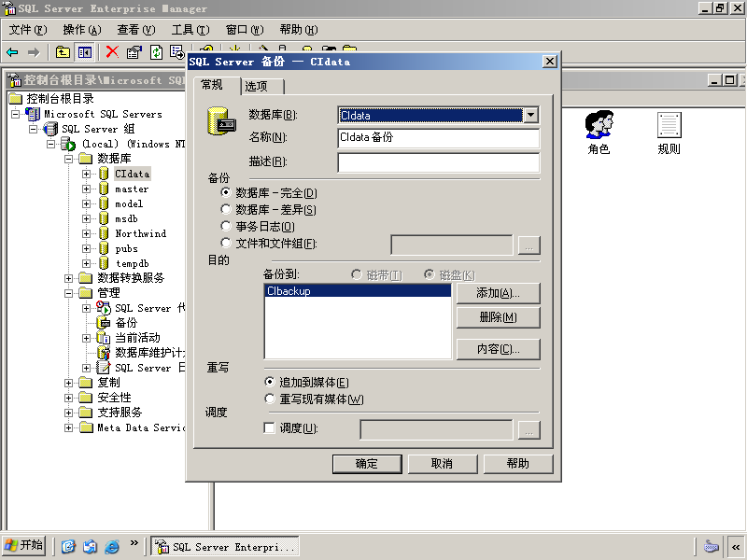This screenshot has height=560, width=747.
Task: Click the Back arrow toolbar icon
Action: tap(13, 52)
